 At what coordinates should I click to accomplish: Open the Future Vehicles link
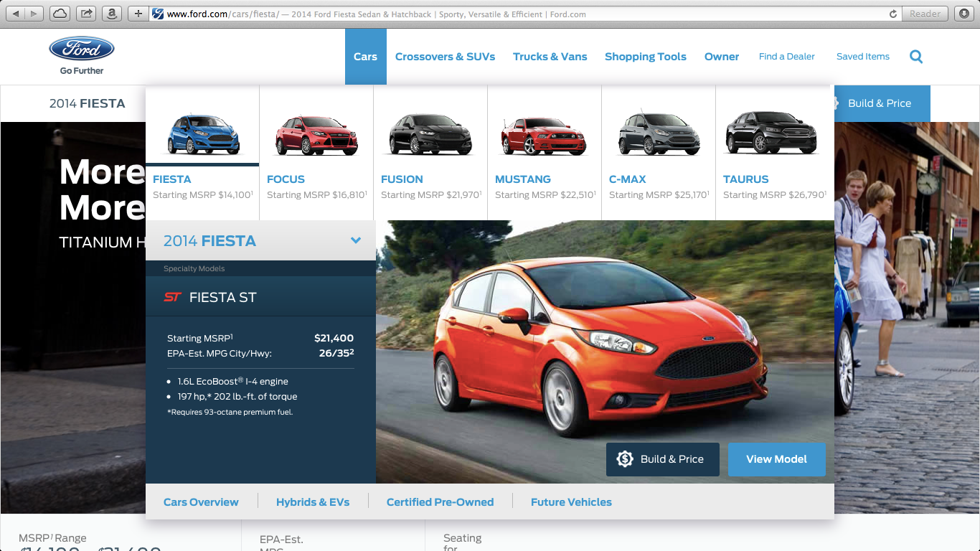(x=571, y=502)
